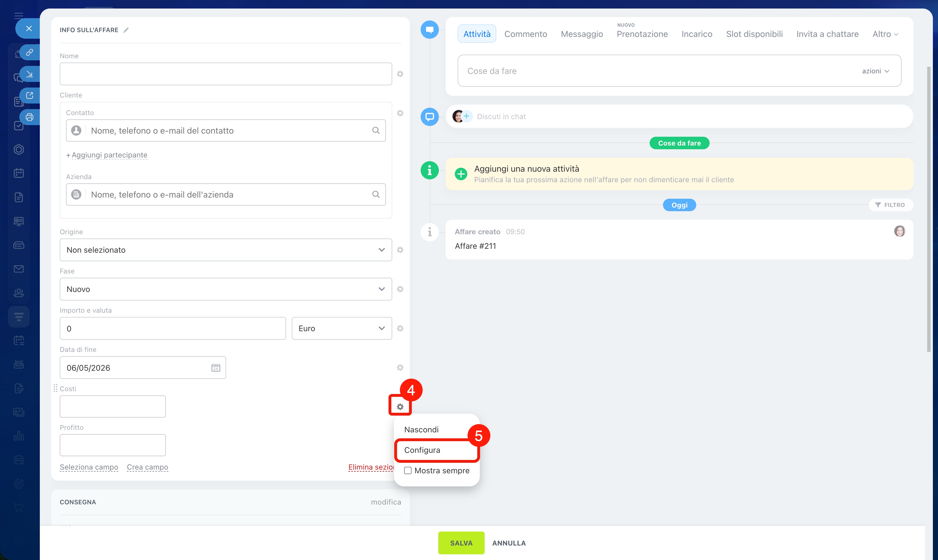Viewport: 938px width, 560px height.
Task: Click green plus to add new activity
Action: click(x=460, y=174)
